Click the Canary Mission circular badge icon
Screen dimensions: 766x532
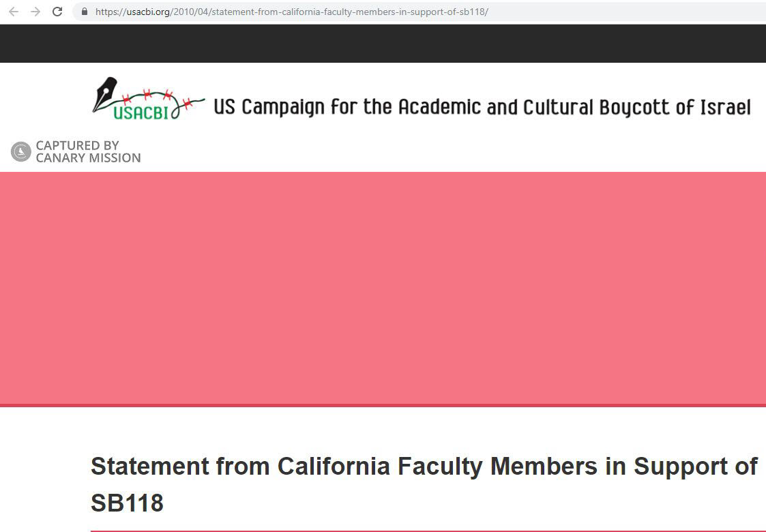point(21,151)
